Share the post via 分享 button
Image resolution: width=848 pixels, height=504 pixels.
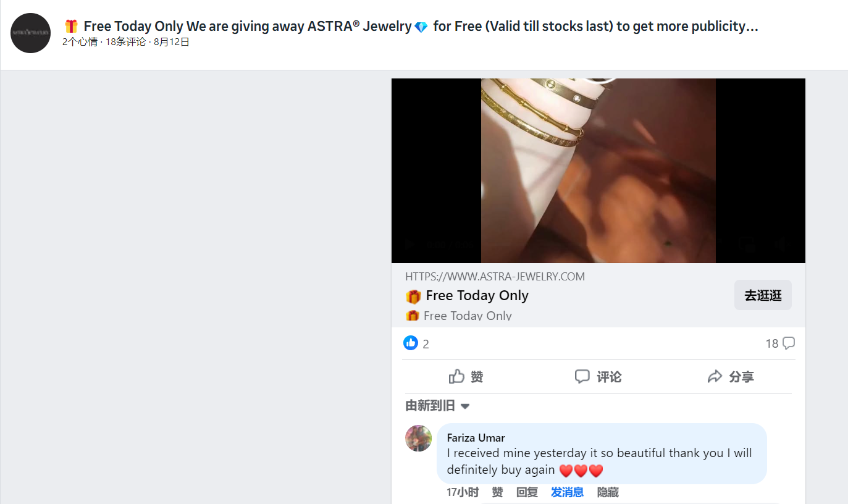pyautogui.click(x=731, y=377)
